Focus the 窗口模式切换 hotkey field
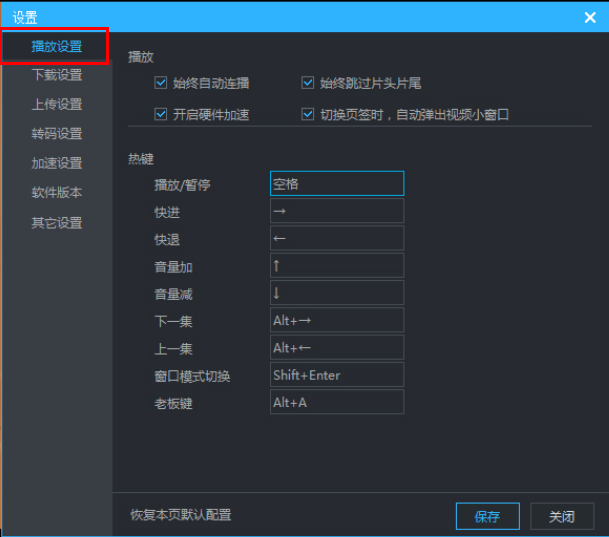The height and width of the screenshot is (537, 609). pyautogui.click(x=337, y=375)
